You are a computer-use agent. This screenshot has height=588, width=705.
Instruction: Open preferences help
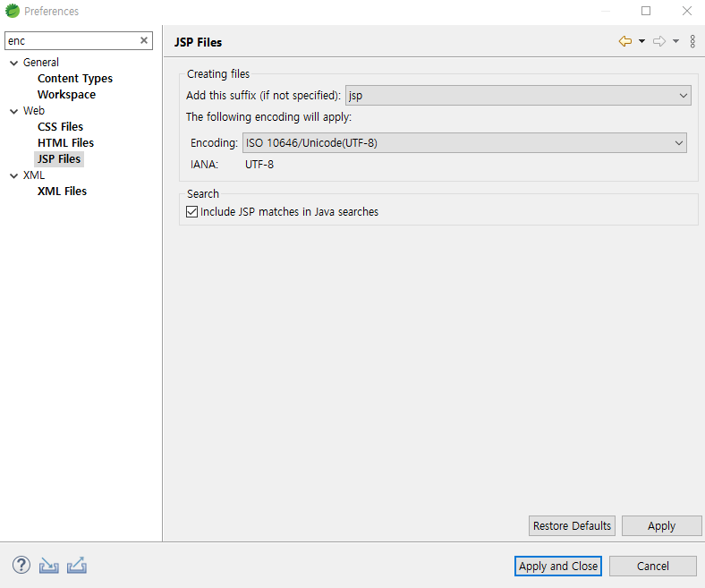21,565
